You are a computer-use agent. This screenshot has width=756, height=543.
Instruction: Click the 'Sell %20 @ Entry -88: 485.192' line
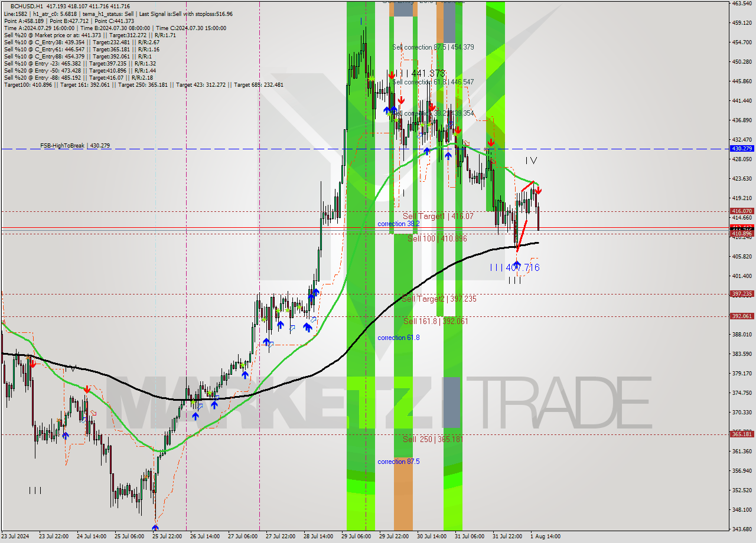pyautogui.click(x=79, y=77)
